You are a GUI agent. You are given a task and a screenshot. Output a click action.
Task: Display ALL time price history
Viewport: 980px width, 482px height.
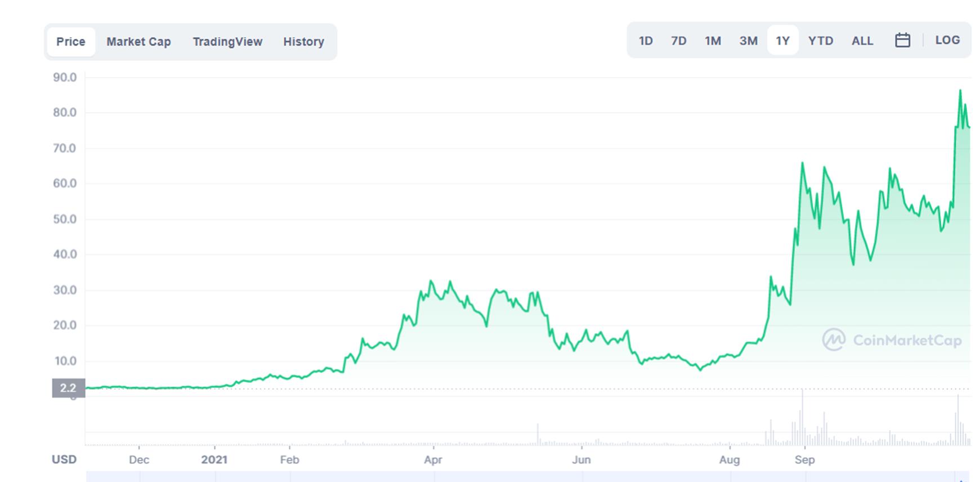tap(862, 41)
